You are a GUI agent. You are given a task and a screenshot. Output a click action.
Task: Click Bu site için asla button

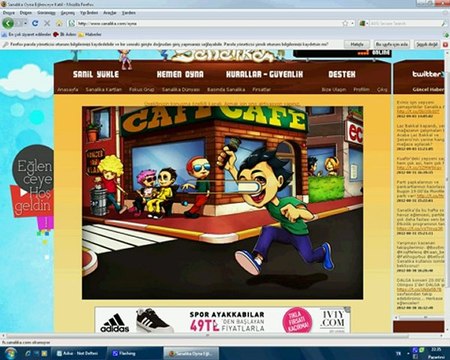pyautogui.click(x=392, y=44)
